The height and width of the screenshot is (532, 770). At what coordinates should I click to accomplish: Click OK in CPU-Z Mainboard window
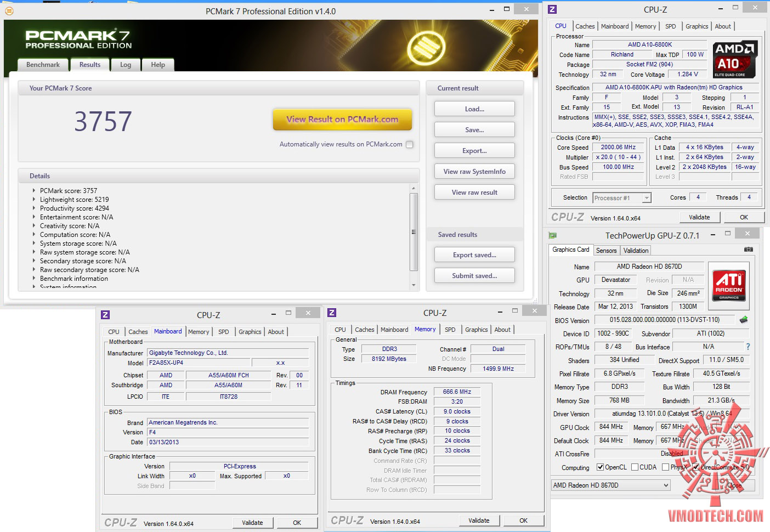click(297, 523)
